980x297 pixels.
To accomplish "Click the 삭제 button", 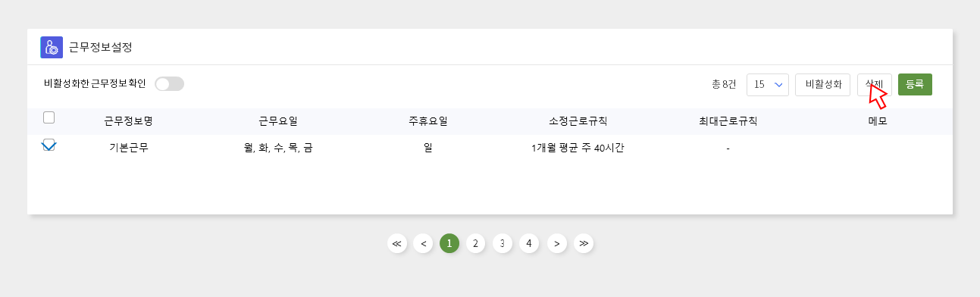I will pos(875,85).
